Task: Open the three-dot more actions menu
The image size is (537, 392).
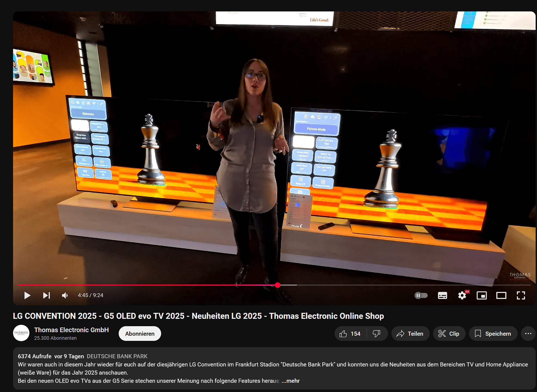Action: click(528, 334)
